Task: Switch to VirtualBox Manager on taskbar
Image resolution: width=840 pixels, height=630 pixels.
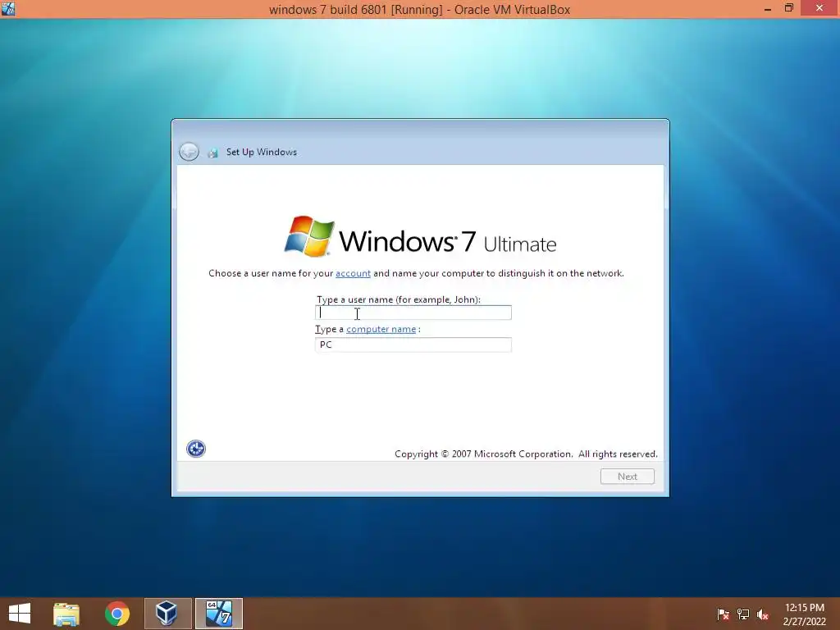Action: click(167, 614)
